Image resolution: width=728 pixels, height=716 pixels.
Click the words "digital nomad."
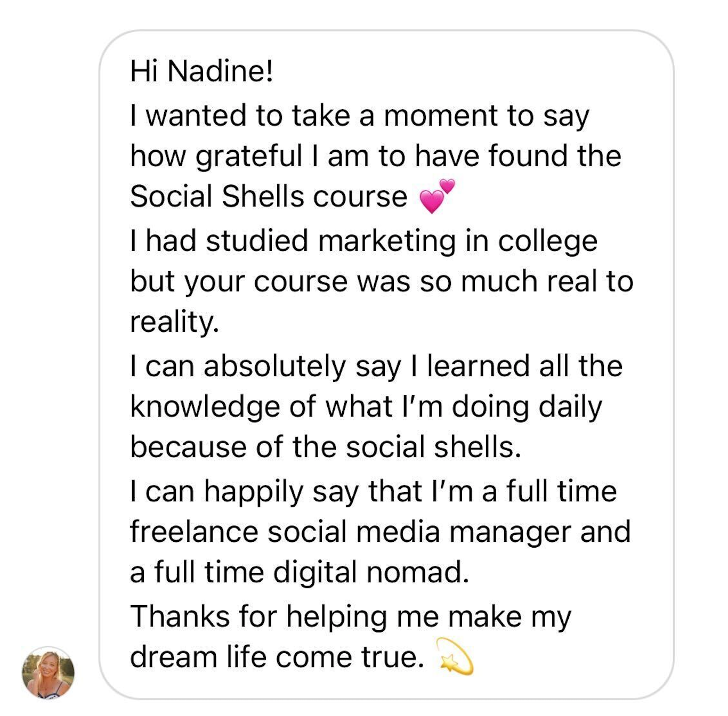pos(371,573)
